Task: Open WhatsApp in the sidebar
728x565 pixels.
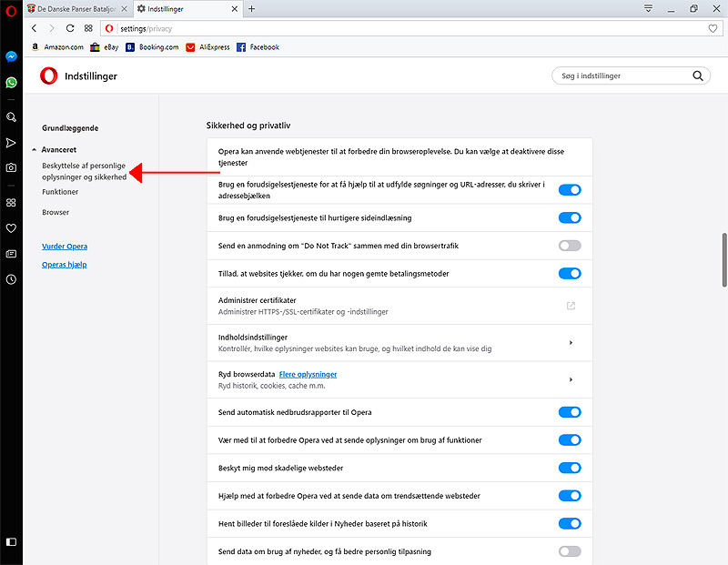Action: click(x=11, y=82)
